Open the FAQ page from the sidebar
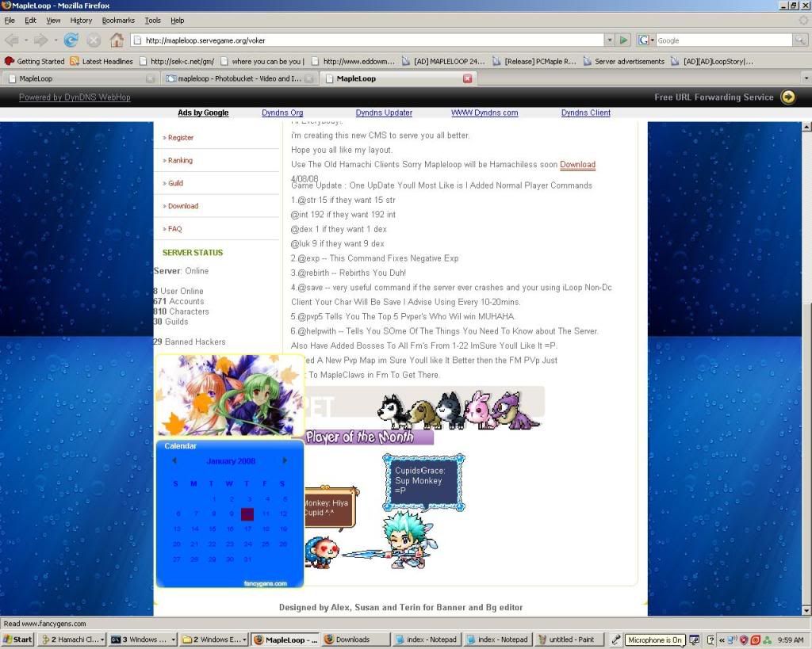The width and height of the screenshot is (812, 649). (175, 228)
